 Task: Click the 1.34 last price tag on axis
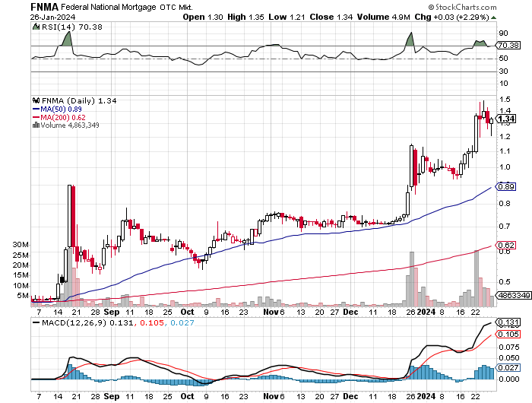pyautogui.click(x=507, y=119)
